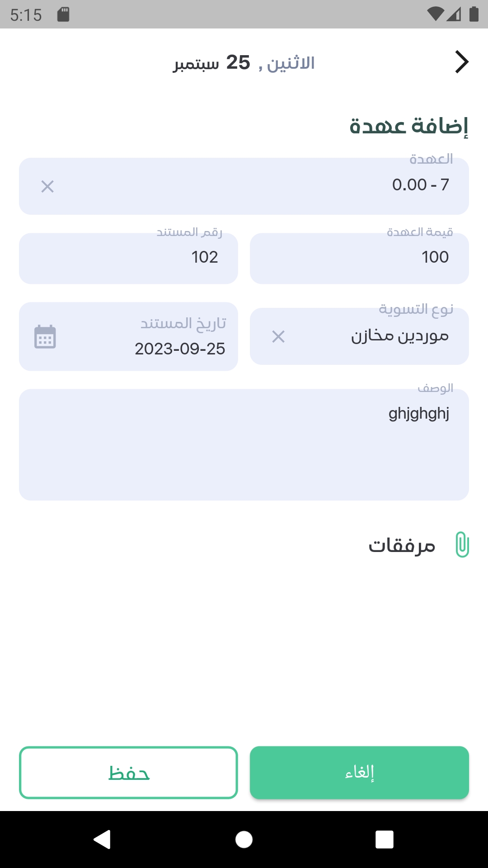The image size is (488, 868).
Task: Clear the العهدة field with X icon
Action: [x=47, y=186]
